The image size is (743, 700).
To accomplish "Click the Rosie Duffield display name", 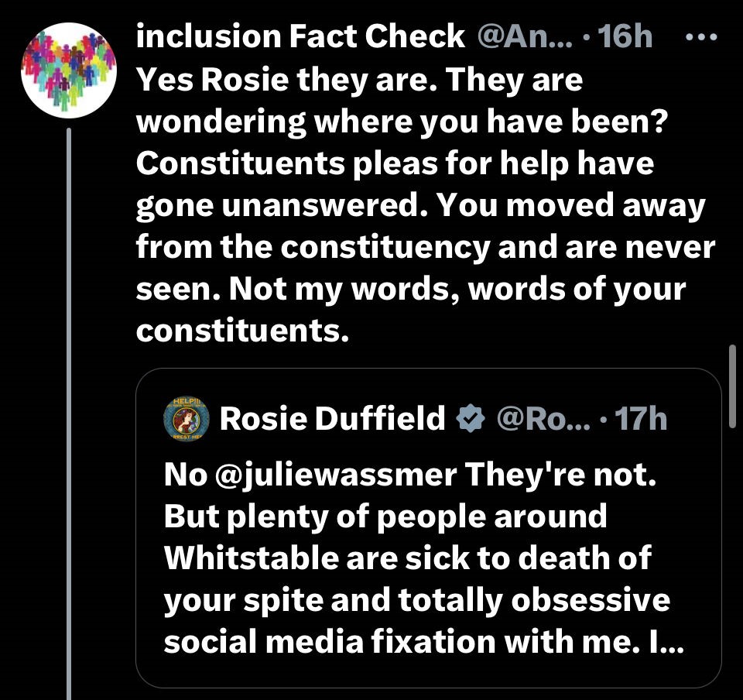I will click(332, 419).
